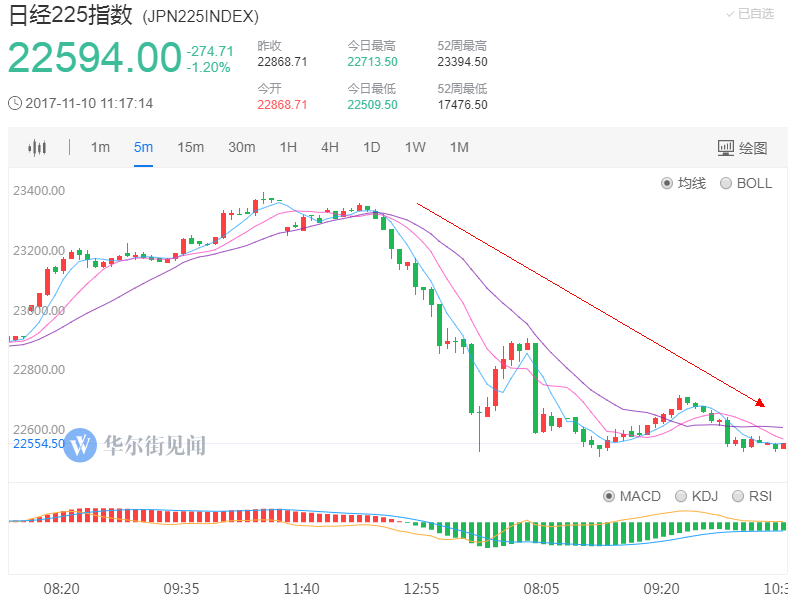
Task: Select the 5m timeframe tab
Action: [143, 148]
